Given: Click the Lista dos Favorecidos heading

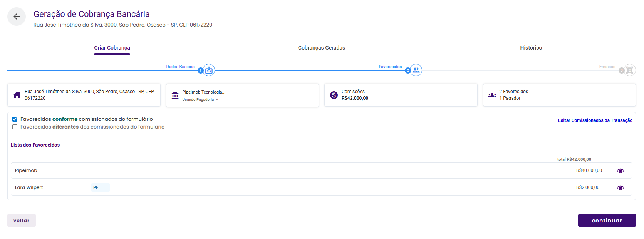Looking at the screenshot, I should click(35, 145).
